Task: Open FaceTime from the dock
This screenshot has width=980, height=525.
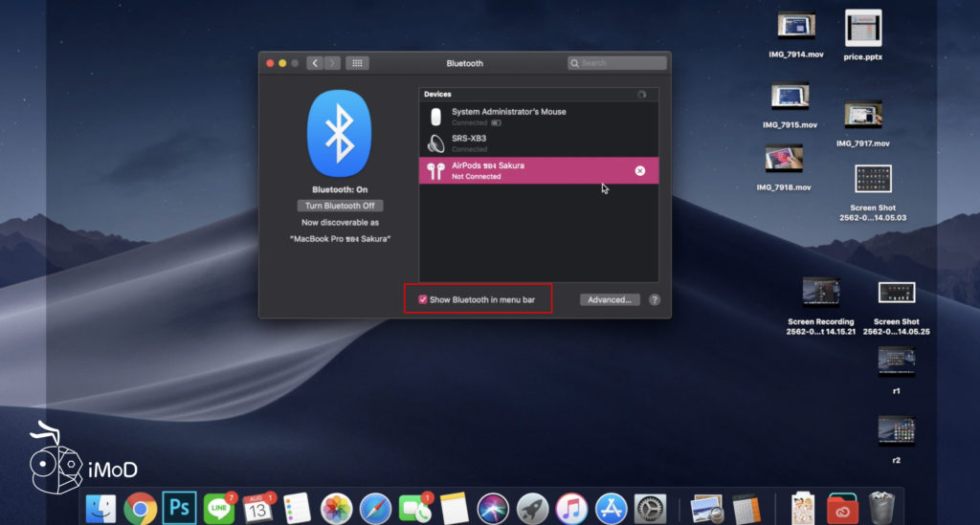Action: (414, 509)
